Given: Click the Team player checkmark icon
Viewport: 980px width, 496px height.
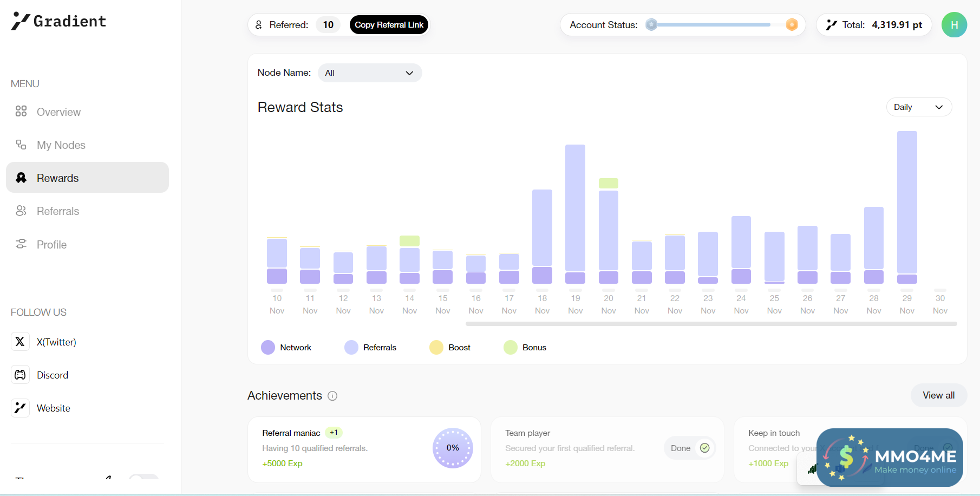Looking at the screenshot, I should point(704,448).
